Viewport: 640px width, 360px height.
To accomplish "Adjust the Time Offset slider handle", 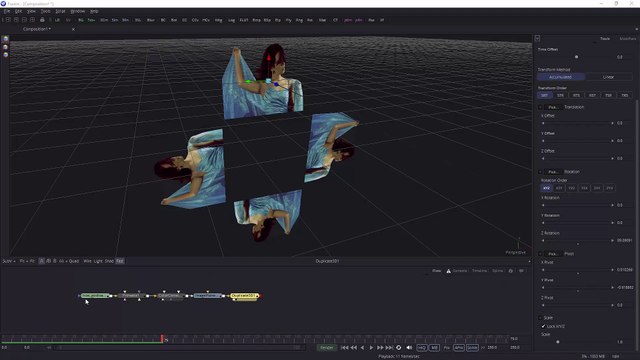I will pyautogui.click(x=576, y=57).
